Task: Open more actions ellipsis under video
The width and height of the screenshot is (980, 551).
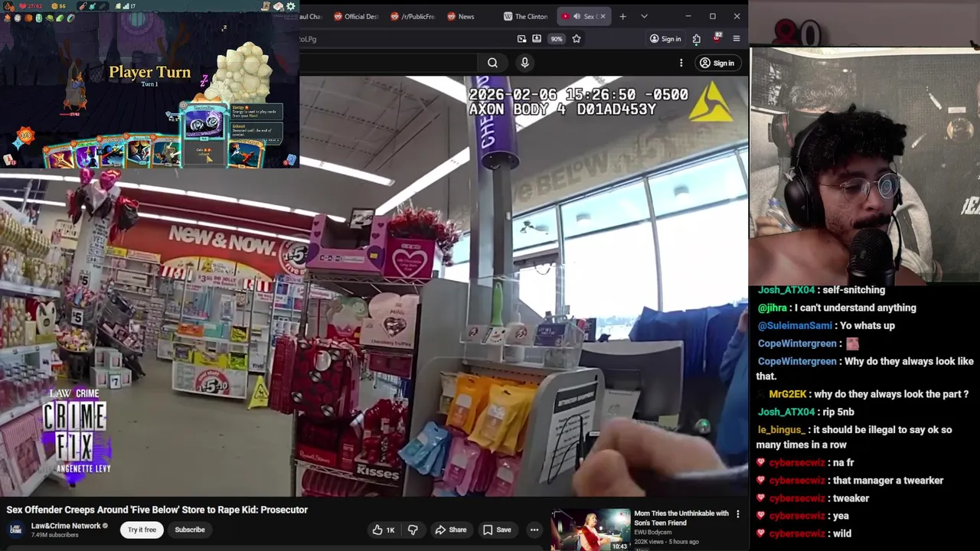Action: click(534, 530)
